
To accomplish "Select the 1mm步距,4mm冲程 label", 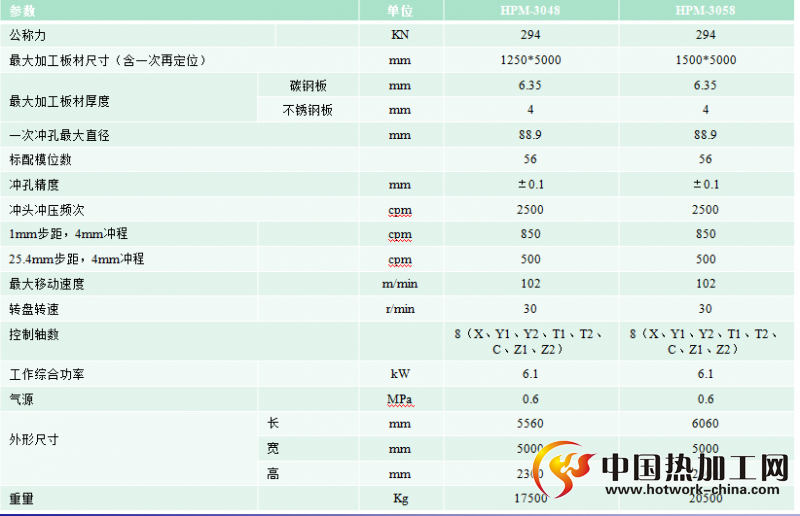I will tap(68, 234).
